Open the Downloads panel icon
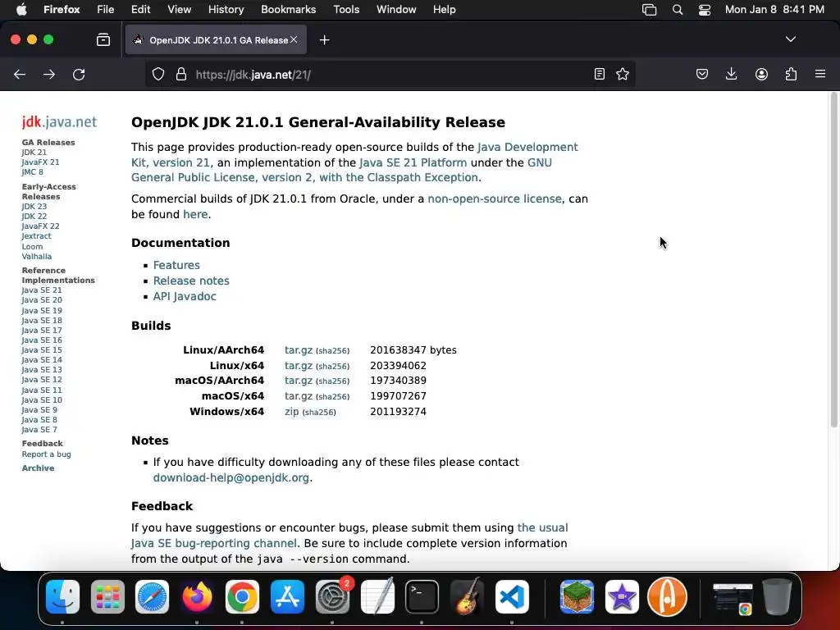The width and height of the screenshot is (840, 630). (x=731, y=74)
